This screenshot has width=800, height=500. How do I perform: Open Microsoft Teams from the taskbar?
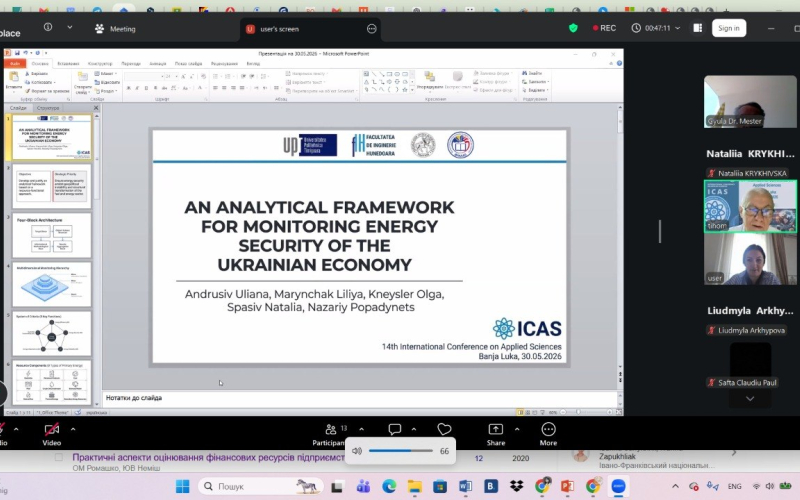click(x=363, y=486)
